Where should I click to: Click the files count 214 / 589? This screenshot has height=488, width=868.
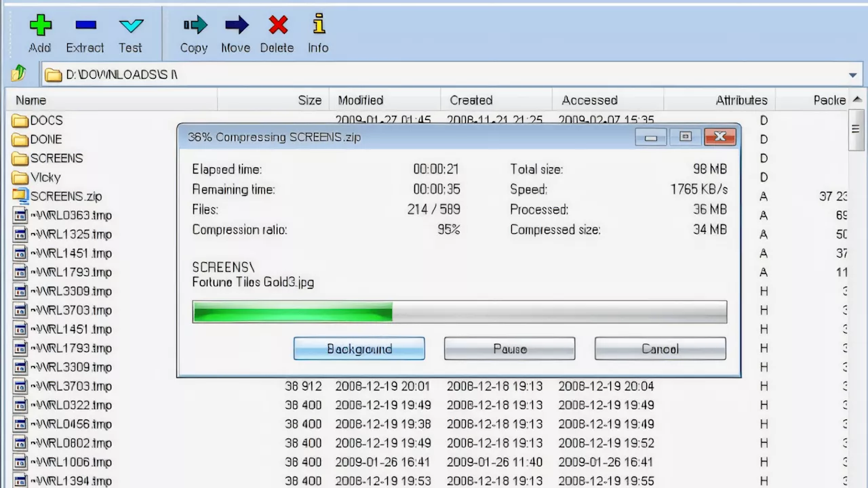[434, 209]
